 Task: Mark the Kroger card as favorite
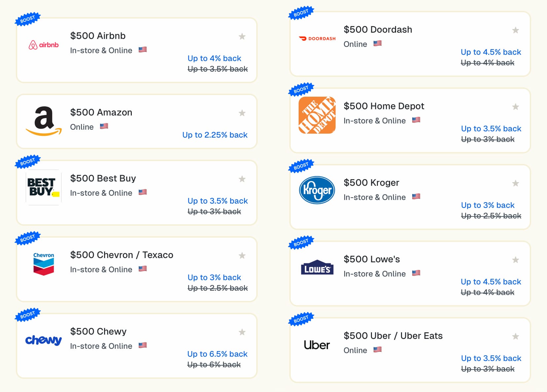(x=515, y=183)
